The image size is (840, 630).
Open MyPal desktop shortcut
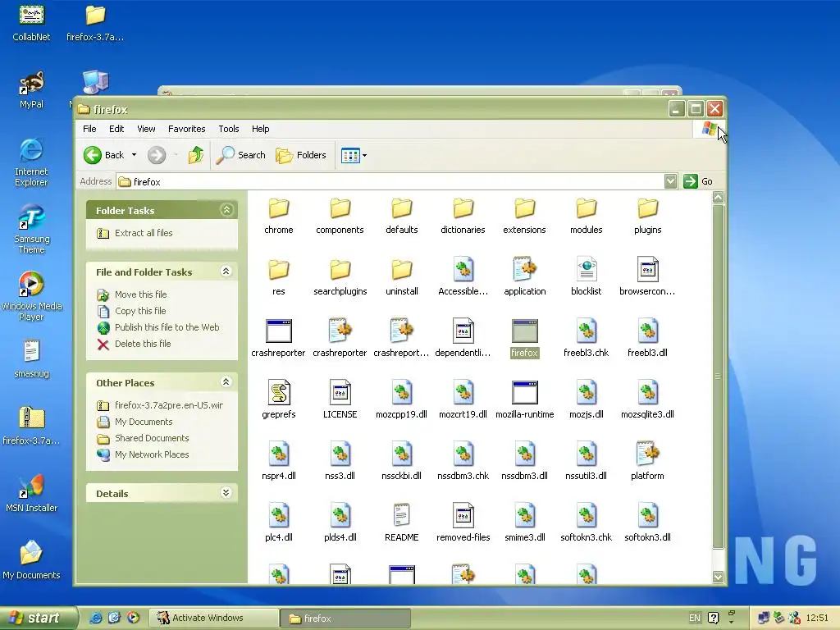pos(32,89)
